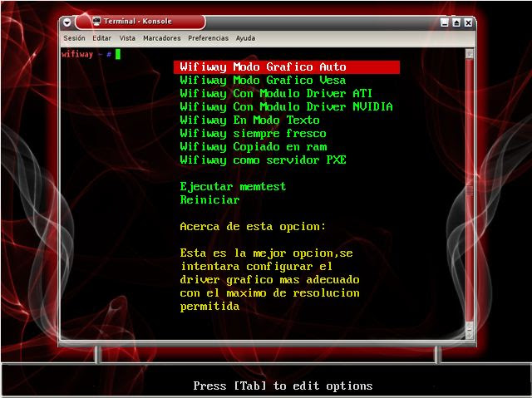The width and height of the screenshot is (532, 398).
Task: Open the Editar menu
Action: [101, 38]
